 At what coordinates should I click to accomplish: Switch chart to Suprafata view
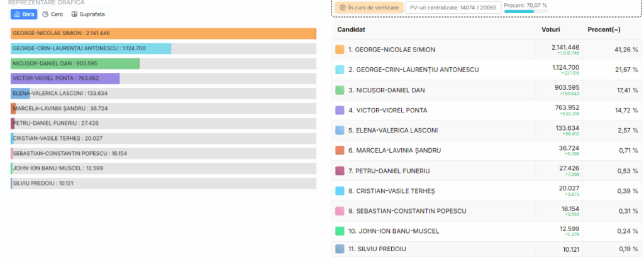click(88, 14)
